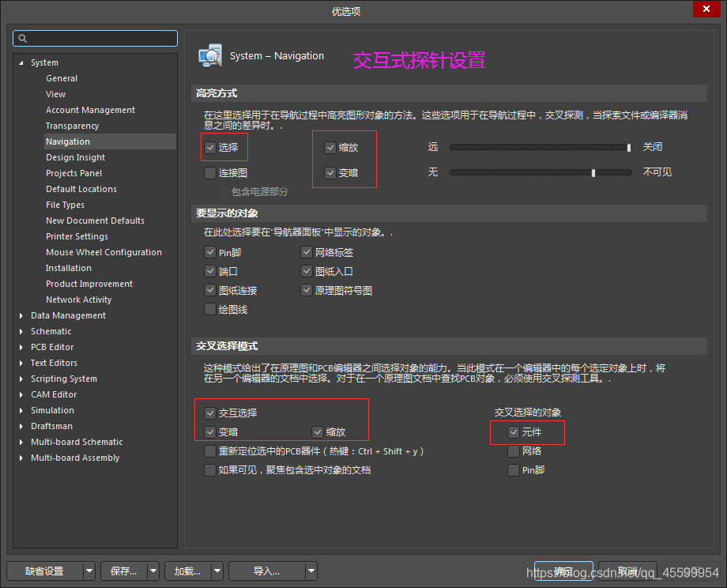Click the System – Navigation page icon
Screen dimensions: 727x588
tap(210, 55)
